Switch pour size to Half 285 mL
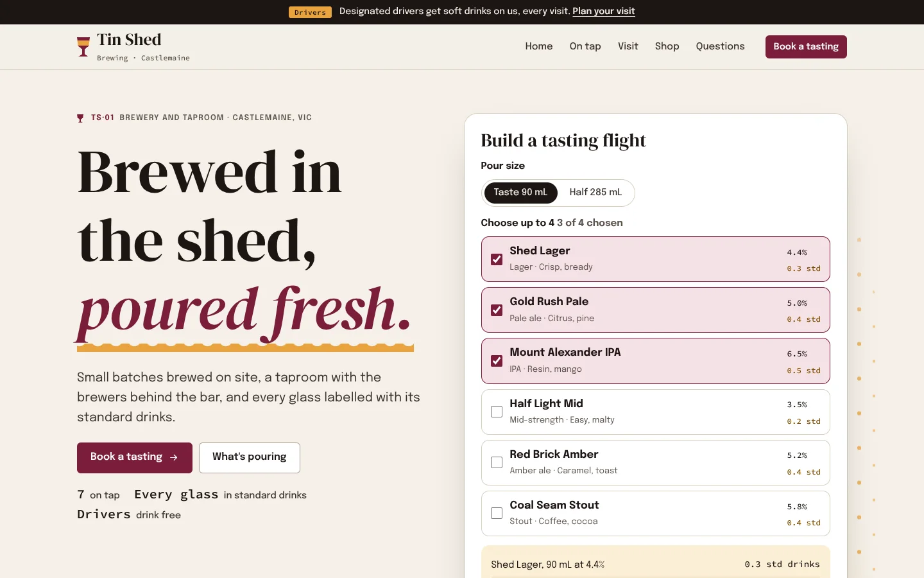Image resolution: width=924 pixels, height=578 pixels. coord(595,193)
